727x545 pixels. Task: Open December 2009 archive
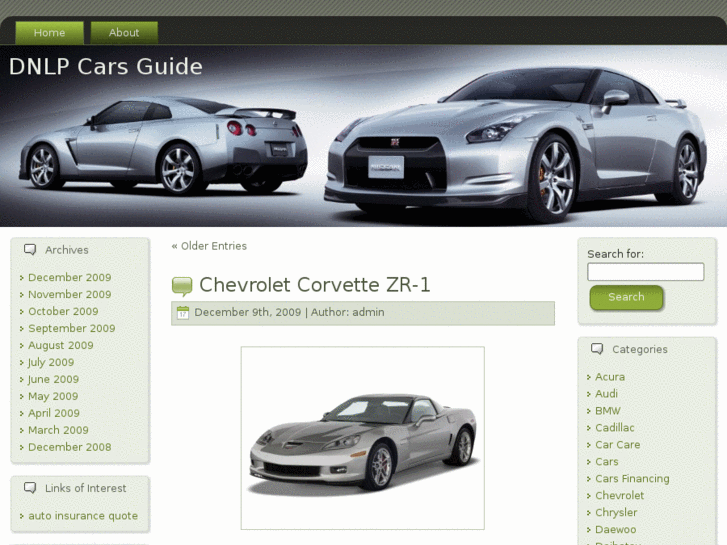pos(70,277)
